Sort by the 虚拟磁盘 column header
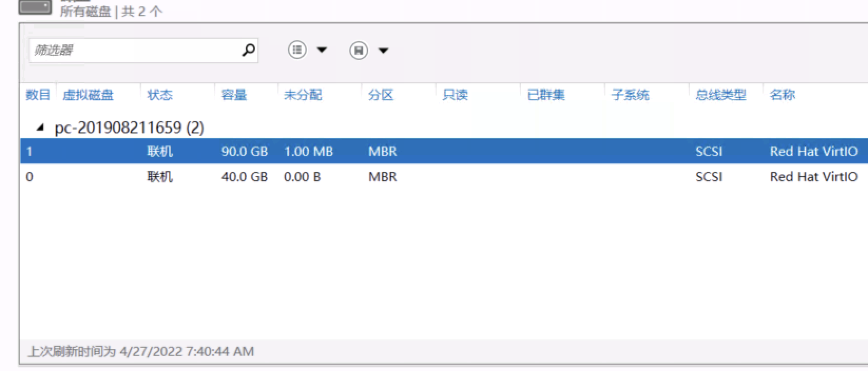This screenshot has width=868, height=371. [x=88, y=95]
